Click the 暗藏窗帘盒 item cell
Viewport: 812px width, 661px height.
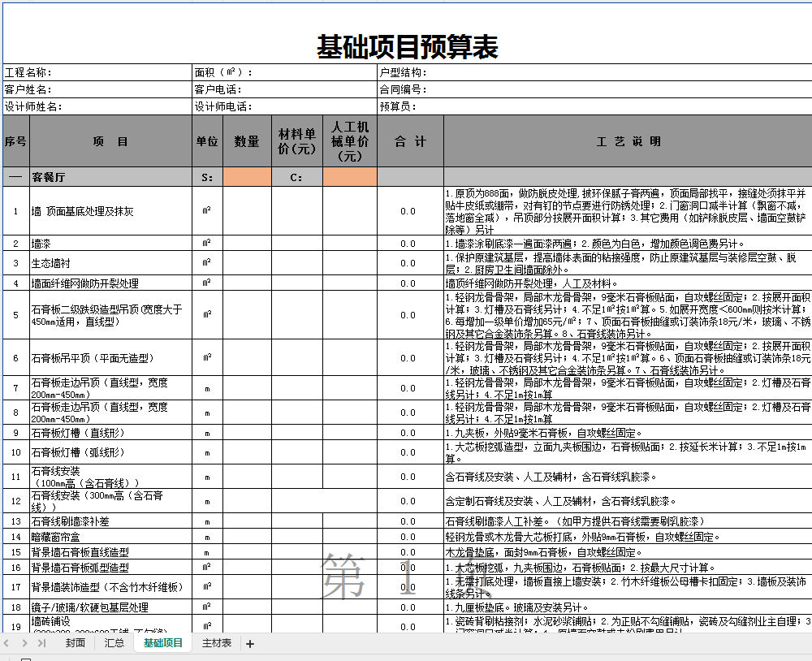110,537
